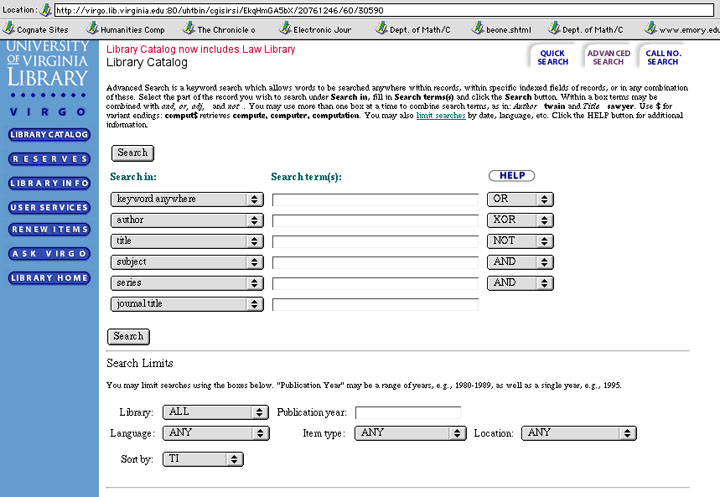Click the Location URL address field

pyautogui.click(x=384, y=10)
